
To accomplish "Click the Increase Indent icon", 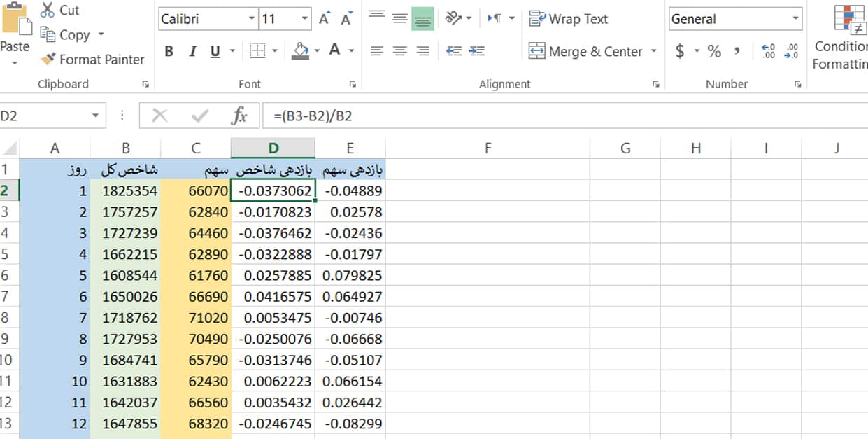I will pyautogui.click(x=477, y=51).
